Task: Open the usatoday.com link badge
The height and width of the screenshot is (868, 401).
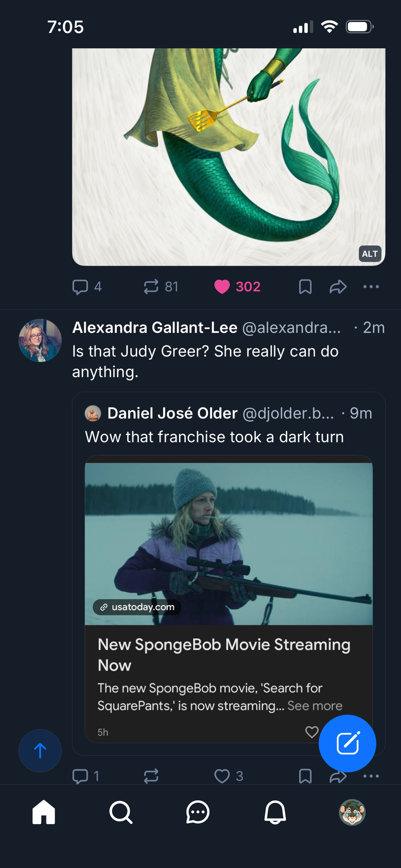Action: click(137, 607)
